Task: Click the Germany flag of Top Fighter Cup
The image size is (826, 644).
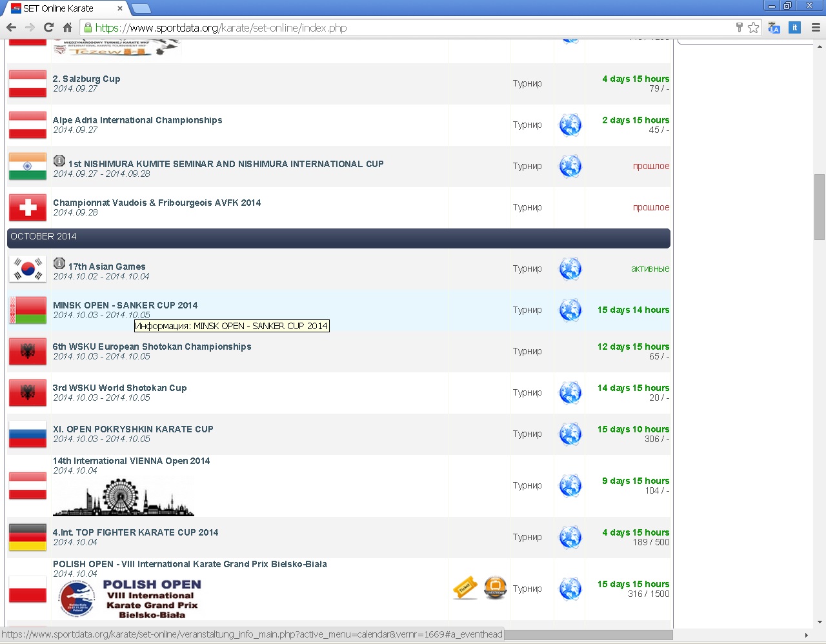Action: (x=28, y=538)
